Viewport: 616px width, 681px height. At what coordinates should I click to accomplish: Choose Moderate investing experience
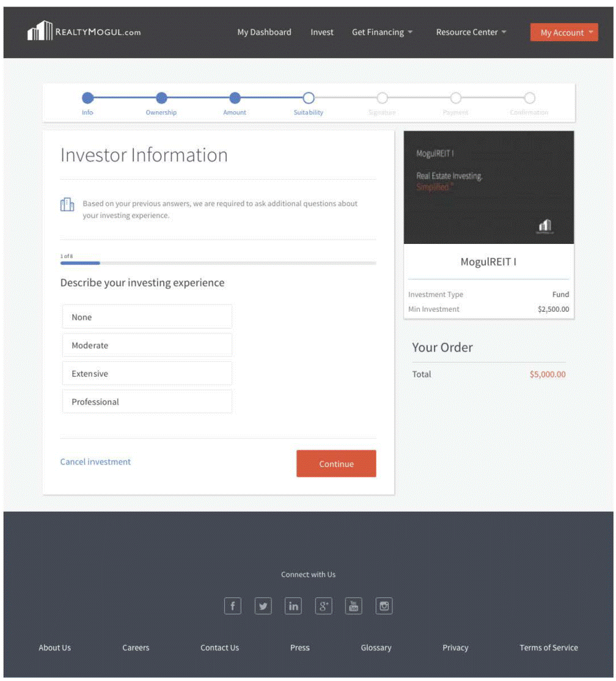coord(147,345)
